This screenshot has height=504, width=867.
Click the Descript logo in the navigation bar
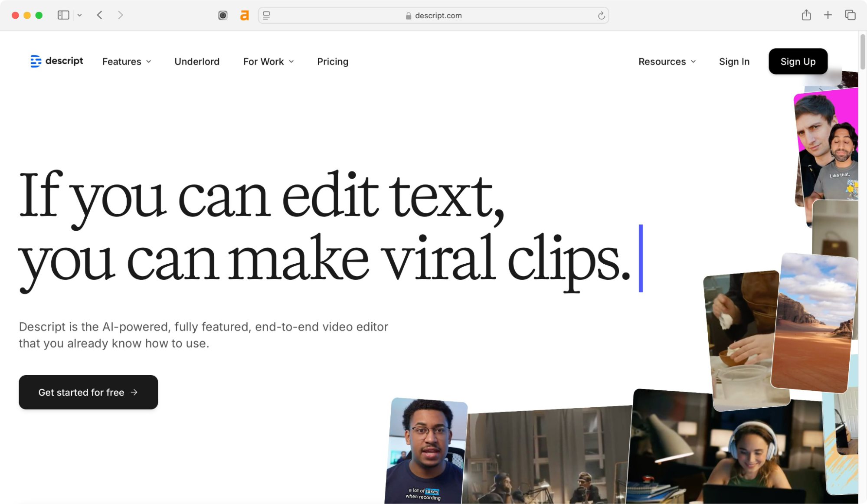[x=56, y=61]
